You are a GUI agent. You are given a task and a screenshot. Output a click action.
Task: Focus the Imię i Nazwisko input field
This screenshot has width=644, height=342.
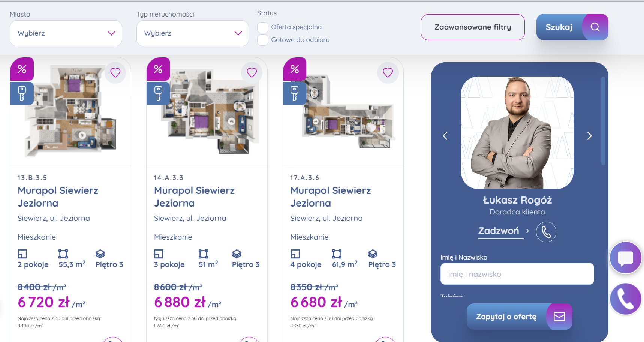(x=517, y=274)
